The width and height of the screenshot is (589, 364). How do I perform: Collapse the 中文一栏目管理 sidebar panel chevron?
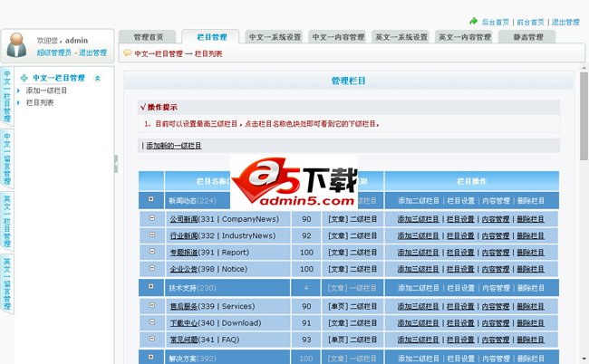(98, 78)
